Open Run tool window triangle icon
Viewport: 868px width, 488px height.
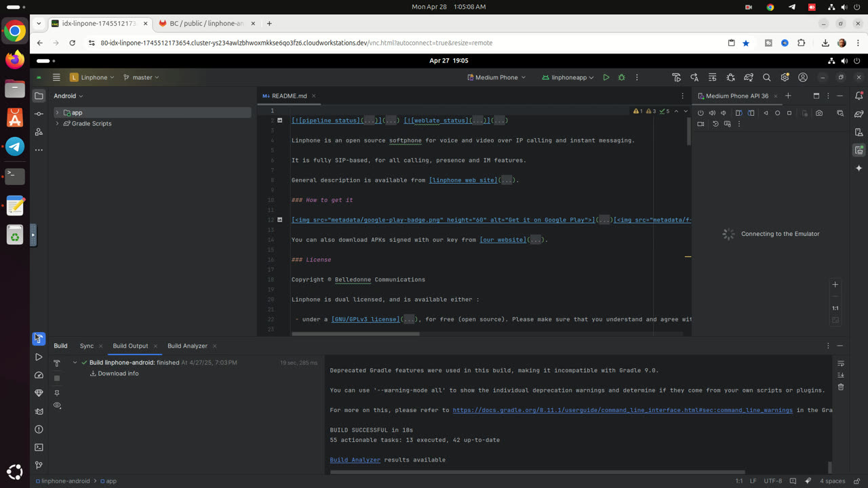(x=39, y=357)
